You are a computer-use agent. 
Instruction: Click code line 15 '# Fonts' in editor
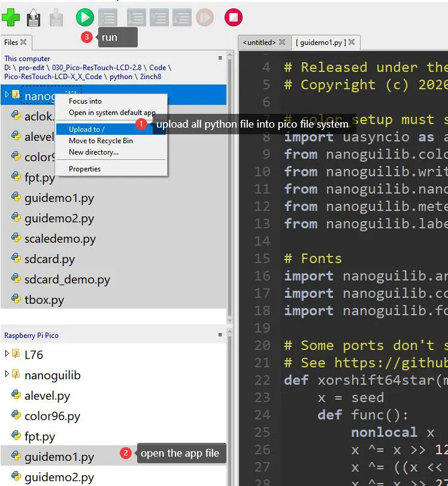pos(313,258)
